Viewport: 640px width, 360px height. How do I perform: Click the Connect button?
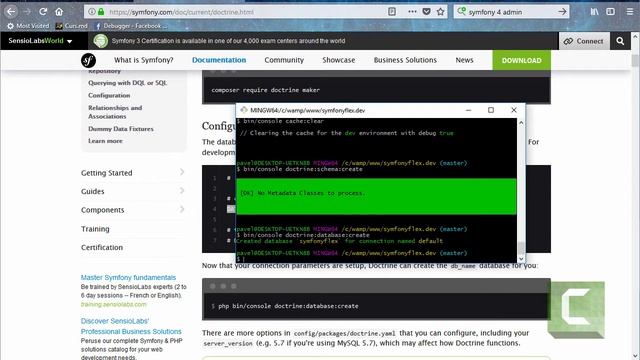(584, 41)
